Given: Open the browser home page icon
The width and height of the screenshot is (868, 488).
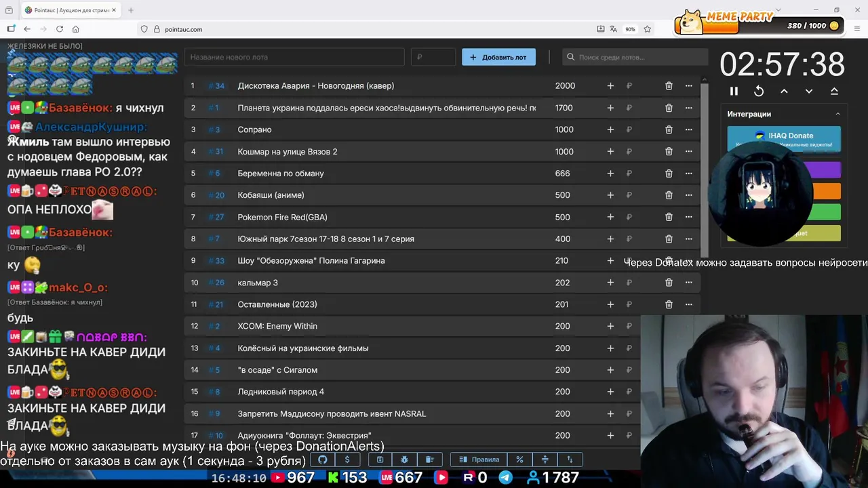Looking at the screenshot, I should pos(76,29).
